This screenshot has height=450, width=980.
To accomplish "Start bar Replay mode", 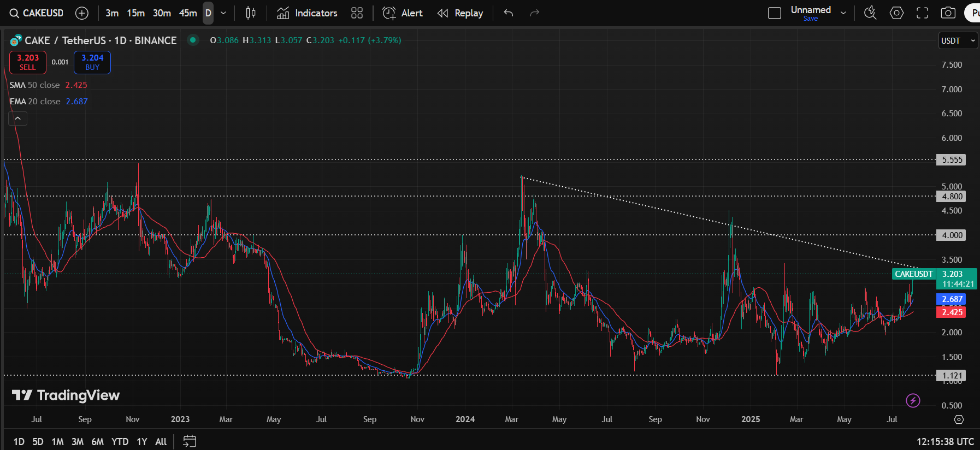I will point(461,13).
